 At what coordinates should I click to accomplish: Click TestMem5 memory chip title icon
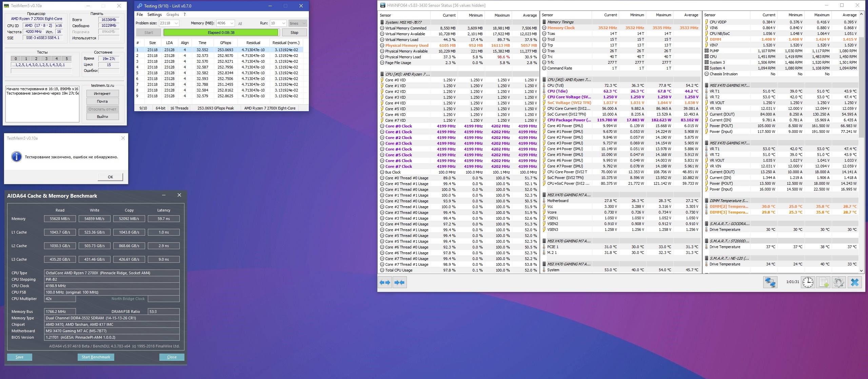pyautogui.click(x=7, y=6)
